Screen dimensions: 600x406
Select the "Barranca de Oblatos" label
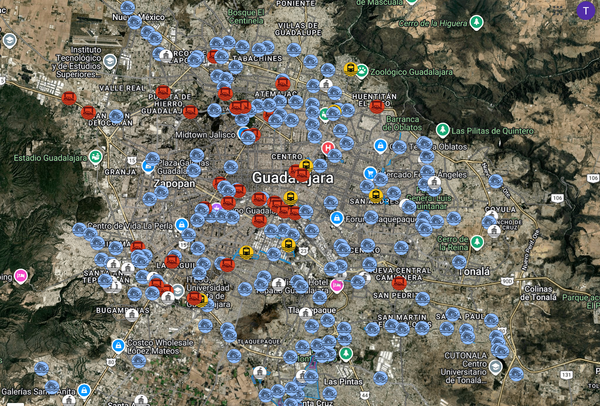tap(402, 124)
